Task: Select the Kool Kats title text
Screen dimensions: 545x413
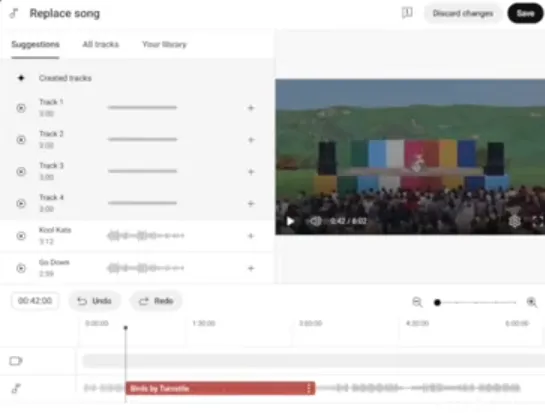Action: coord(55,230)
